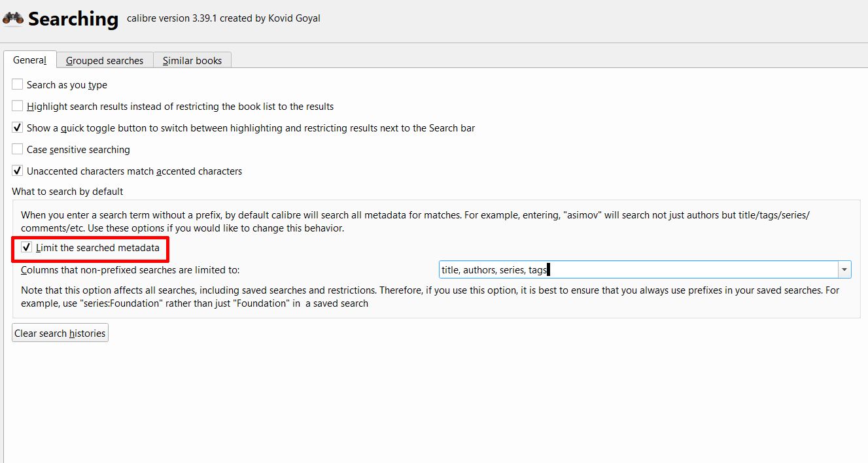The image size is (868, 463).
Task: Enable highlighting search results instead of restricting
Action: [18, 106]
